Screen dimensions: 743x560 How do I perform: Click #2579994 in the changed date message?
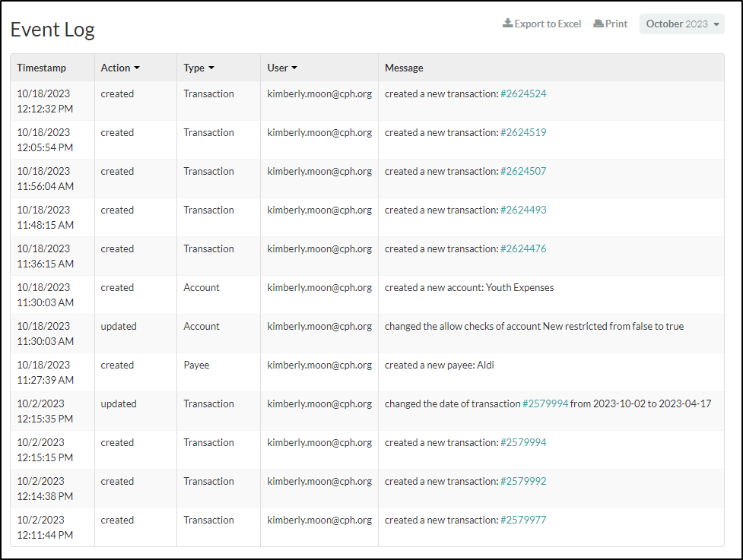(x=545, y=403)
